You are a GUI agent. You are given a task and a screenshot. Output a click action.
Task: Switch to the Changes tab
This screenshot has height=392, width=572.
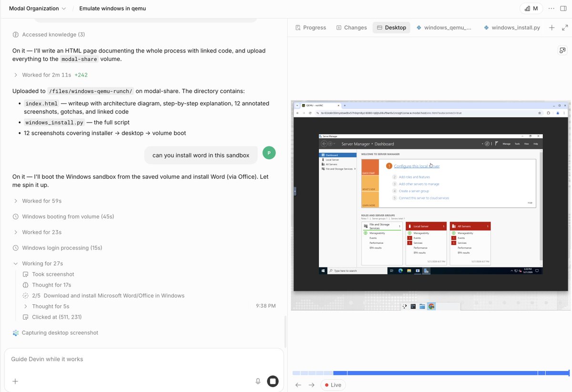[x=351, y=28]
